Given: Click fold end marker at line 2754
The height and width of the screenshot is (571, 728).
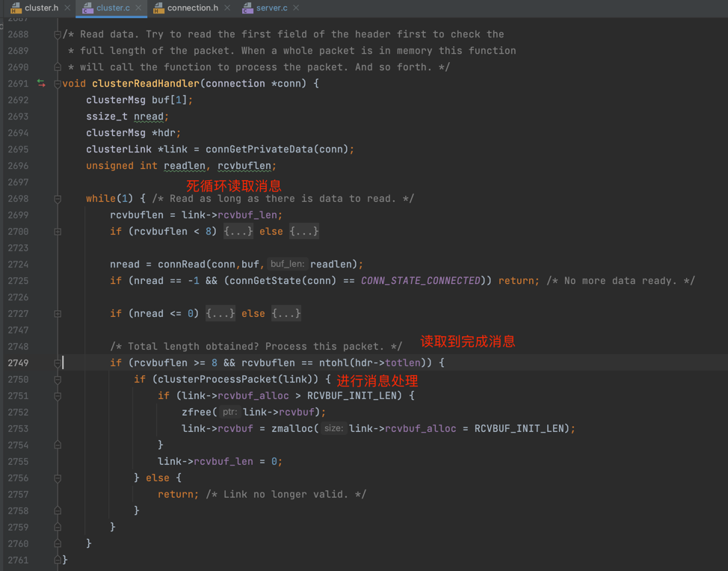Looking at the screenshot, I should pyautogui.click(x=58, y=445).
